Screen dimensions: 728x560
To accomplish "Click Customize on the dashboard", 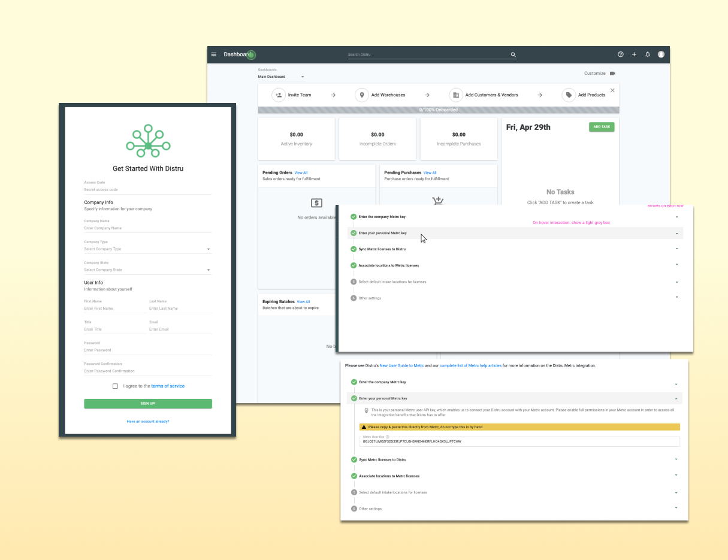I will click(595, 74).
